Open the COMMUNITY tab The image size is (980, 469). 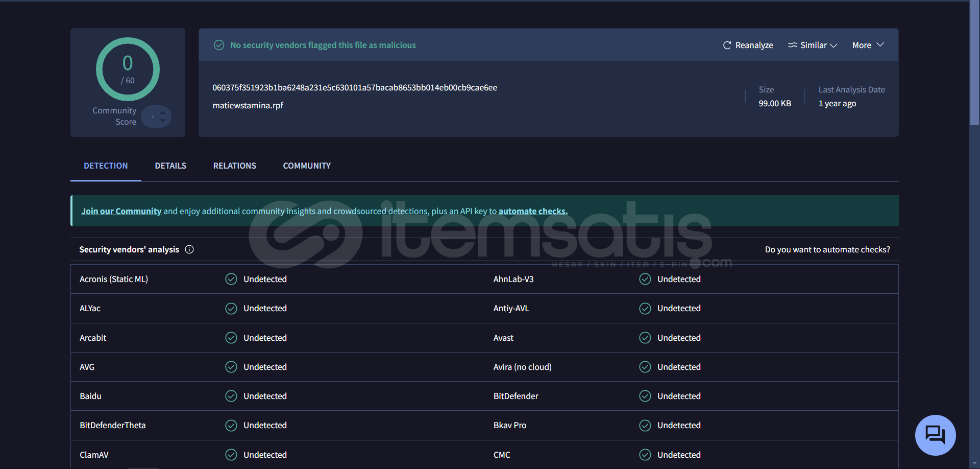[x=307, y=166]
